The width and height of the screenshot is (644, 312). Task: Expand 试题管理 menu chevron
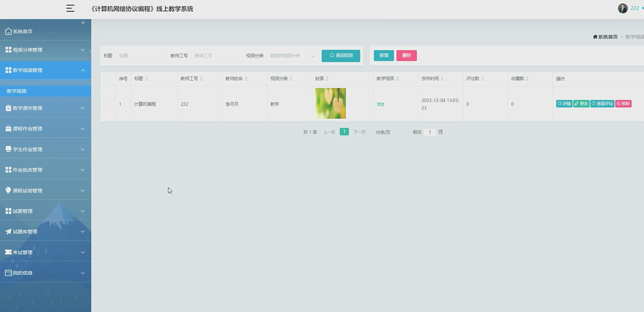click(x=83, y=211)
